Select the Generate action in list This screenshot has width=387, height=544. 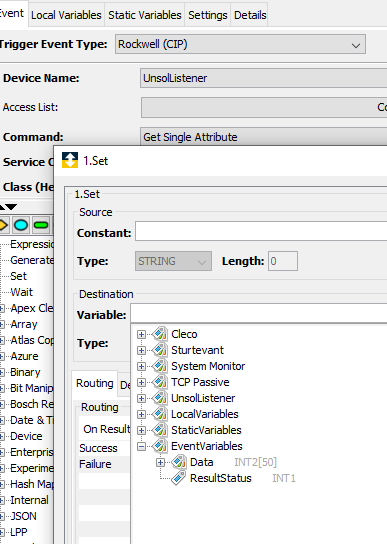32,260
